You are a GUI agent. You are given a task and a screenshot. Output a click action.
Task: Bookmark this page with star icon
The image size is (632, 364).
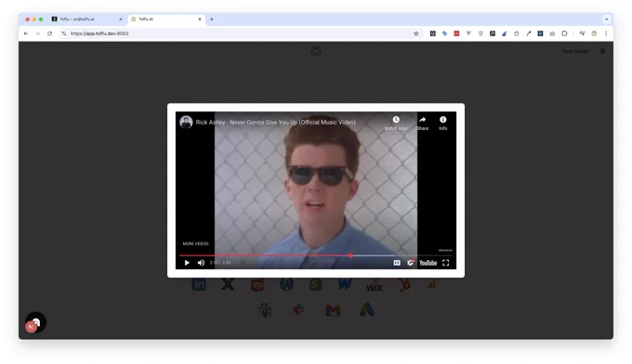point(416,33)
